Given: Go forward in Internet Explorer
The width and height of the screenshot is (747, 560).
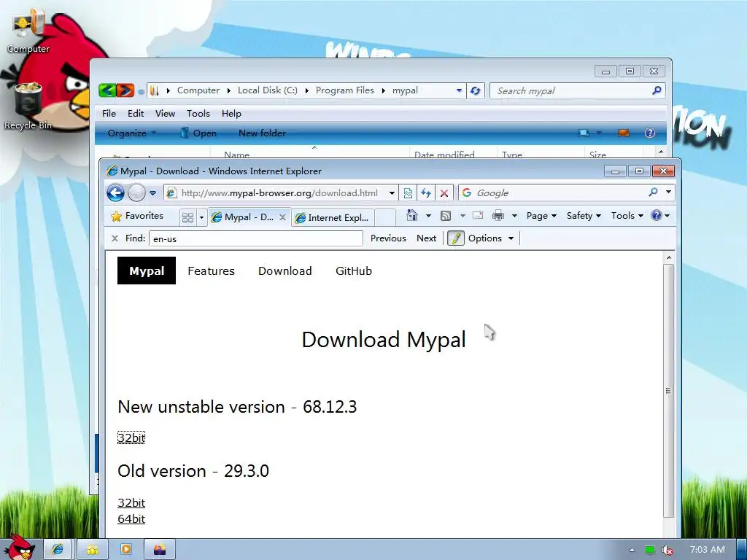Looking at the screenshot, I should click(x=136, y=192).
